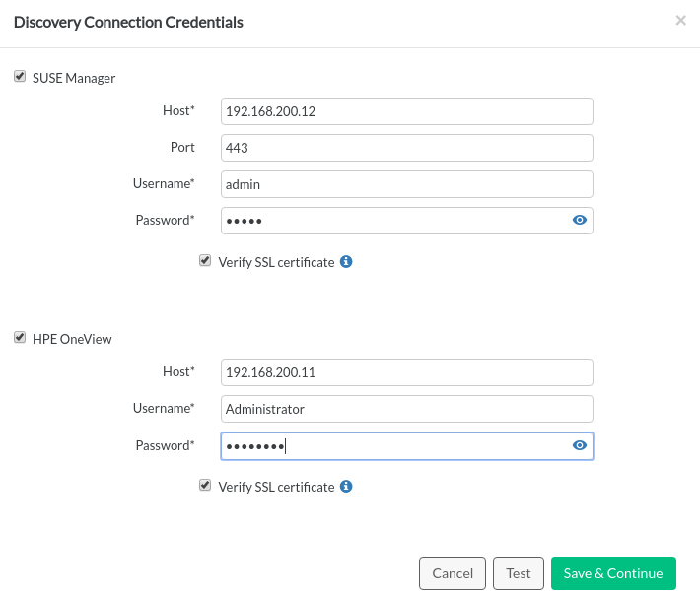Image resolution: width=700 pixels, height=598 pixels.
Task: Select the SUSE Manager Username field with admin
Action: pyautogui.click(x=406, y=184)
